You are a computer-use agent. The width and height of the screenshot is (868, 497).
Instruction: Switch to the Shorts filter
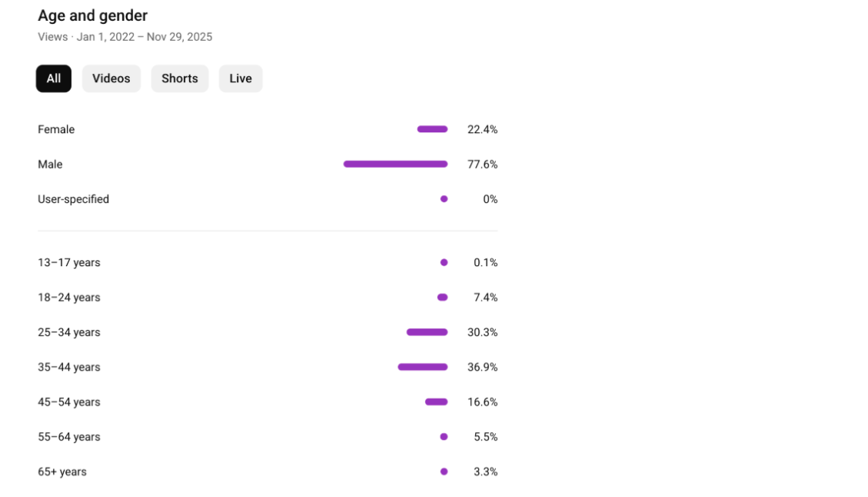[180, 78]
